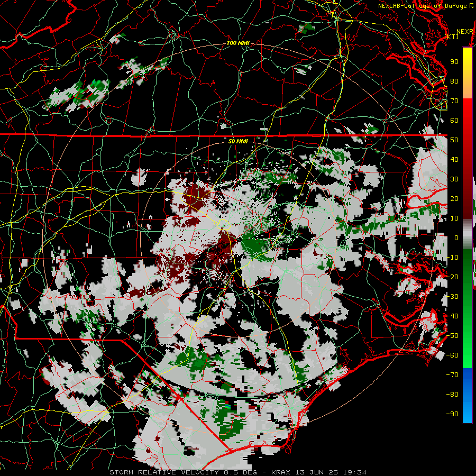The width and height of the screenshot is (476, 476).
Task: Click the -70 value on velocity scale
Action: coord(452,375)
